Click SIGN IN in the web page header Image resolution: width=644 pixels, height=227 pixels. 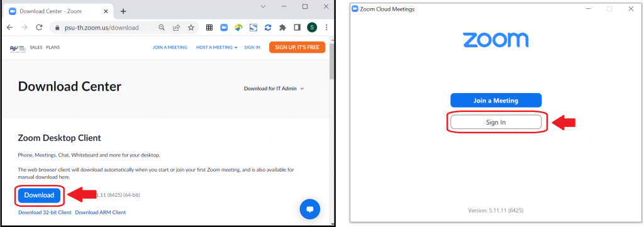pyautogui.click(x=252, y=48)
